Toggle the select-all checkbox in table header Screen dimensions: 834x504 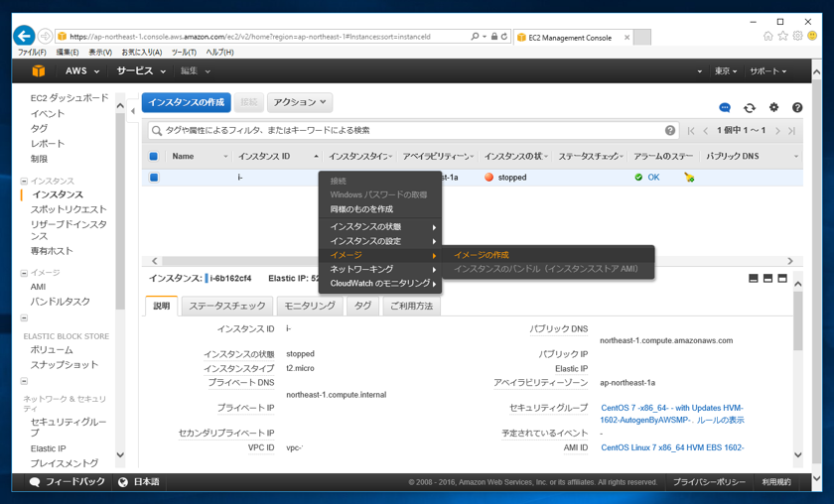tap(154, 157)
